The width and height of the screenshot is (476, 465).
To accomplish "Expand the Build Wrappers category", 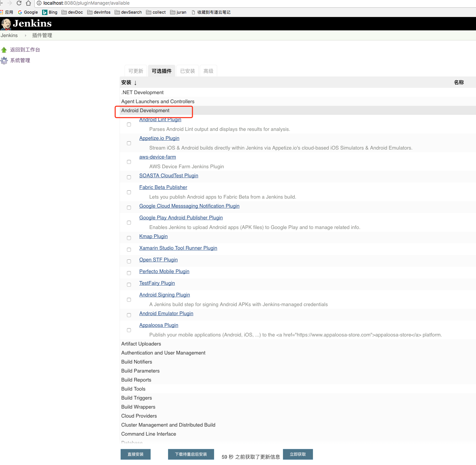I will 138,407.
